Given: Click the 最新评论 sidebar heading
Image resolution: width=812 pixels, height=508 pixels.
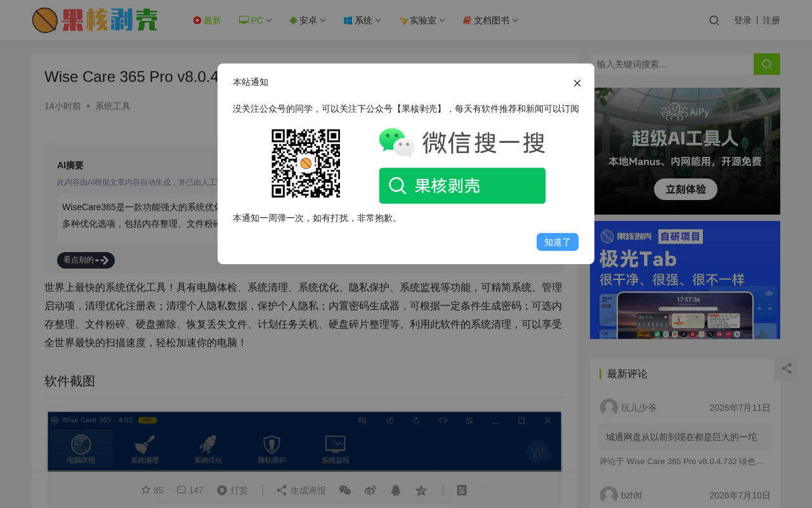Looking at the screenshot, I should (627, 374).
